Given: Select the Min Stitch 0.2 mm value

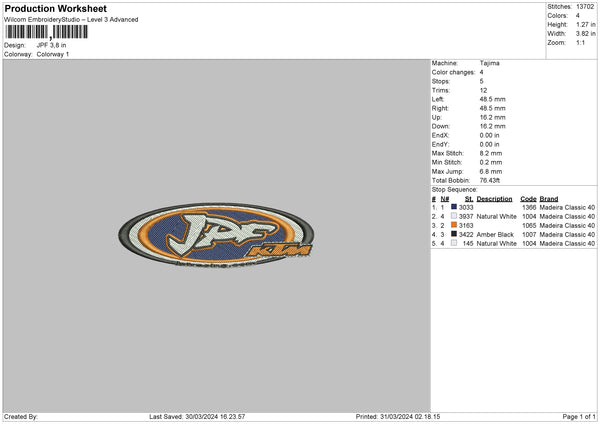Looking at the screenshot, I should (491, 162).
